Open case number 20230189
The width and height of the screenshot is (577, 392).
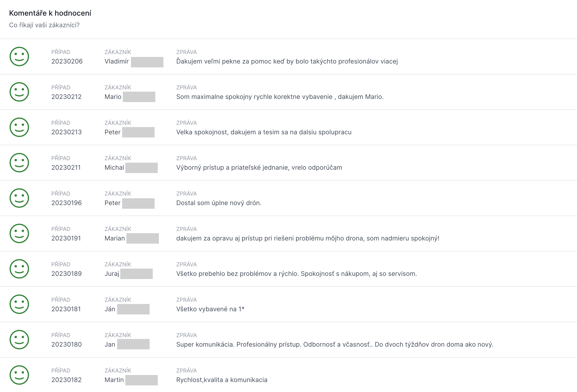pos(66,274)
